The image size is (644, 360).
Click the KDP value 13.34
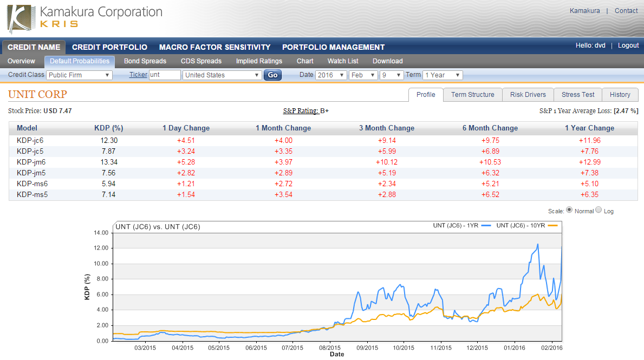pos(109,162)
